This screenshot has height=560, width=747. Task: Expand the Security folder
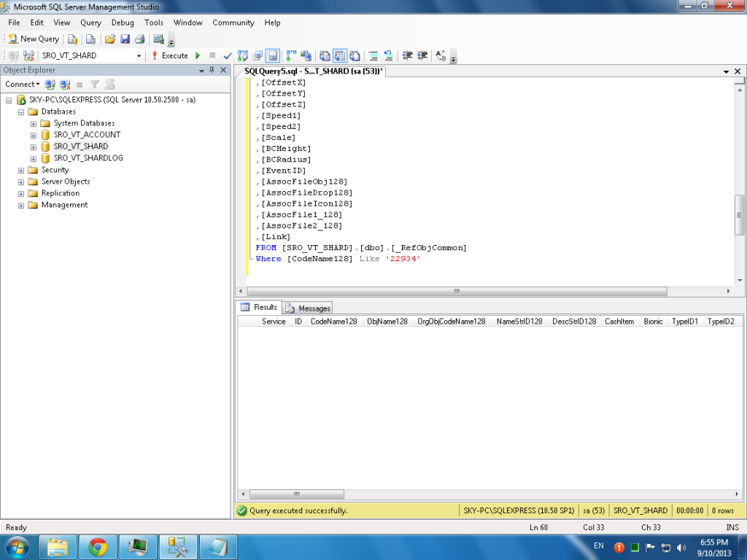(x=21, y=171)
